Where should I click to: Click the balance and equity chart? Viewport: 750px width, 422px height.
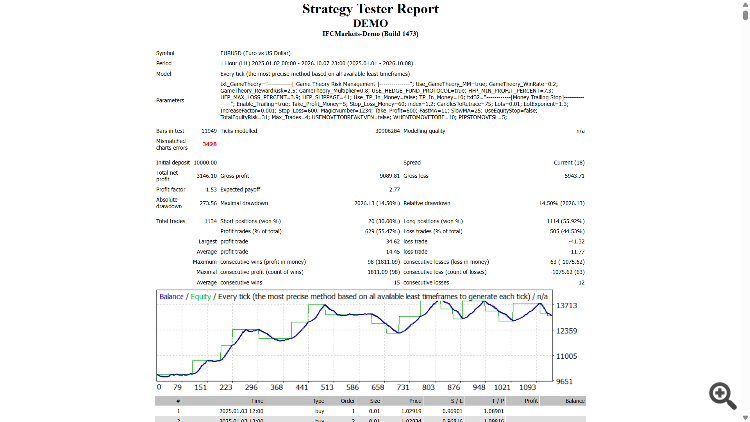(354, 335)
